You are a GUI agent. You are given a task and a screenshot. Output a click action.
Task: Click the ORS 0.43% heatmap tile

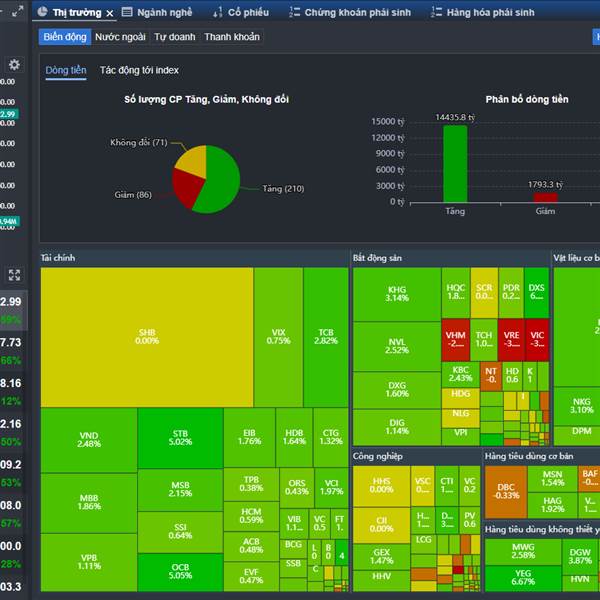297,488
